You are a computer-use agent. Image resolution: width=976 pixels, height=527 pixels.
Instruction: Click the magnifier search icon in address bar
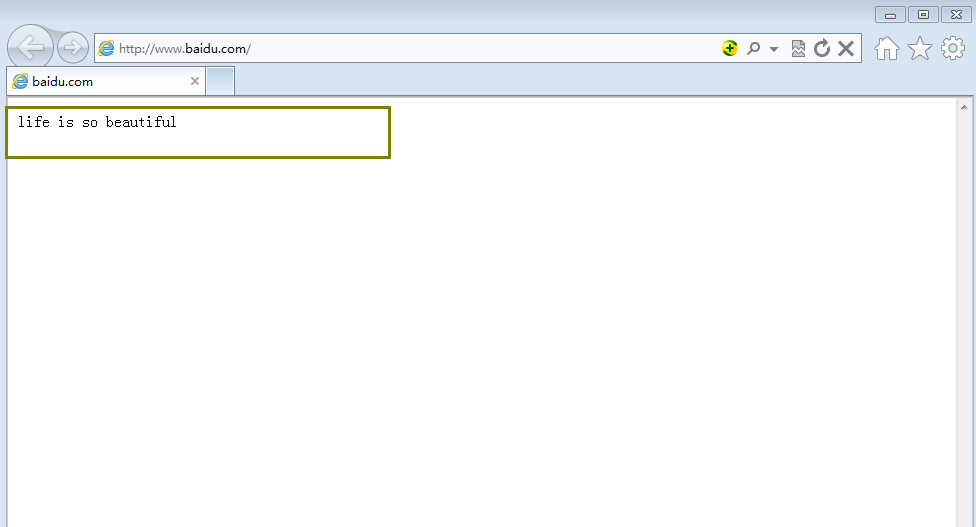(753, 48)
